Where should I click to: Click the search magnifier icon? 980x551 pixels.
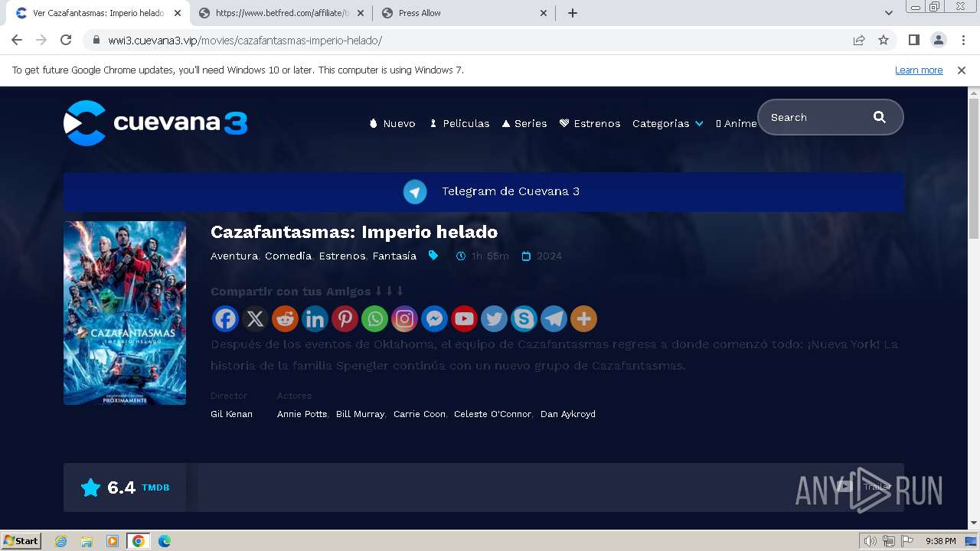(879, 117)
